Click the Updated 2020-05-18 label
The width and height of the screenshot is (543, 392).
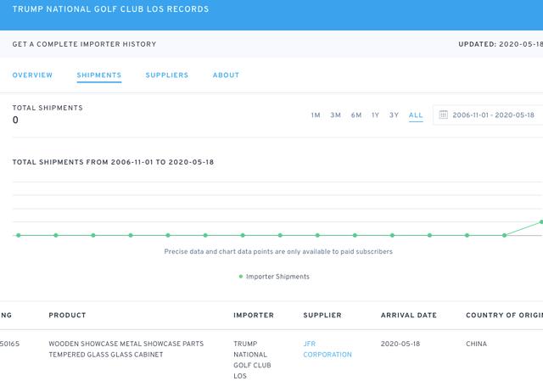pos(501,44)
